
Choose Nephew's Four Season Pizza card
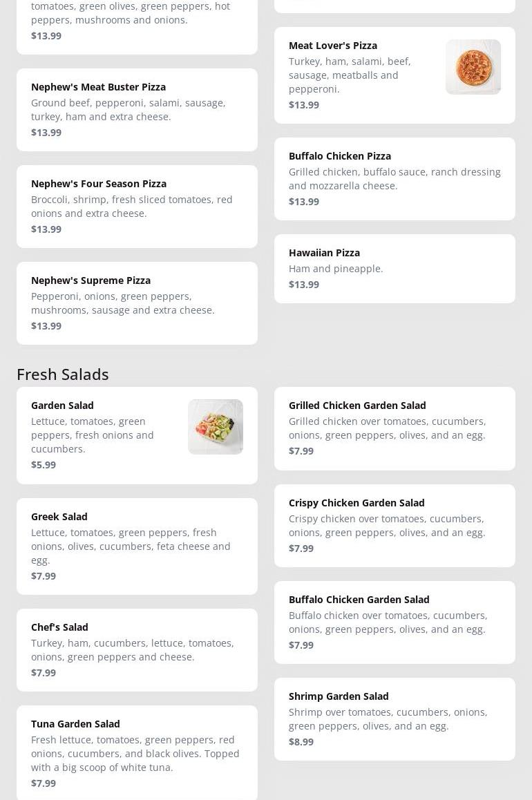[x=137, y=207]
